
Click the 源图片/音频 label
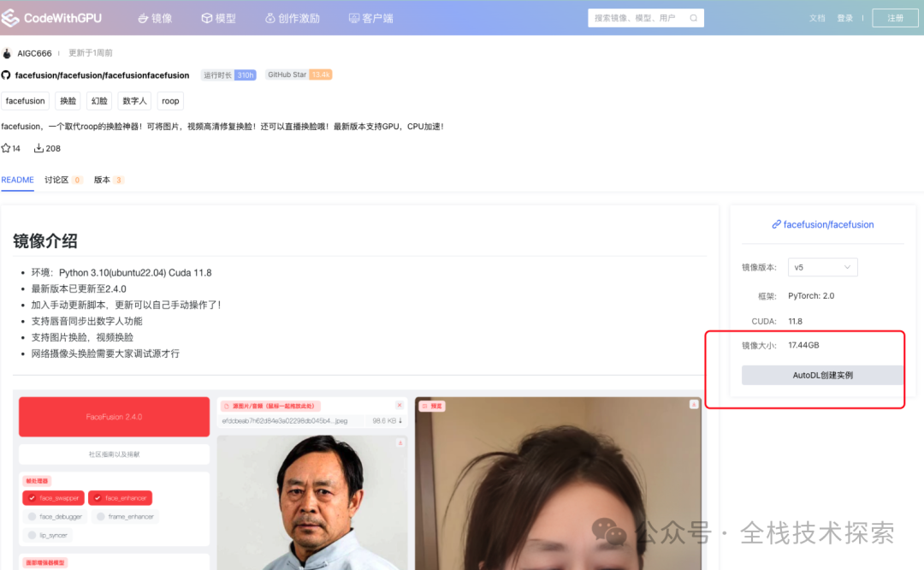270,407
